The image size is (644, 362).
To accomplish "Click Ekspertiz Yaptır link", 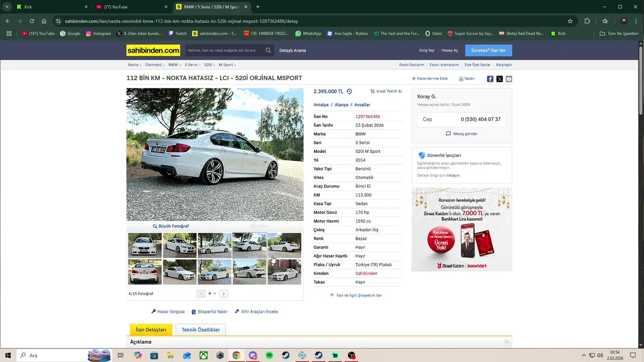I will click(210, 312).
